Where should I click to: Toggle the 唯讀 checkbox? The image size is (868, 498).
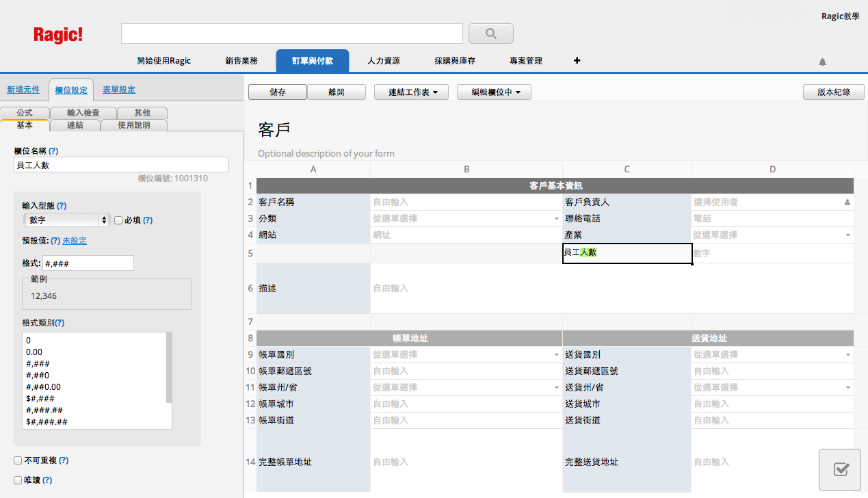[x=18, y=480]
